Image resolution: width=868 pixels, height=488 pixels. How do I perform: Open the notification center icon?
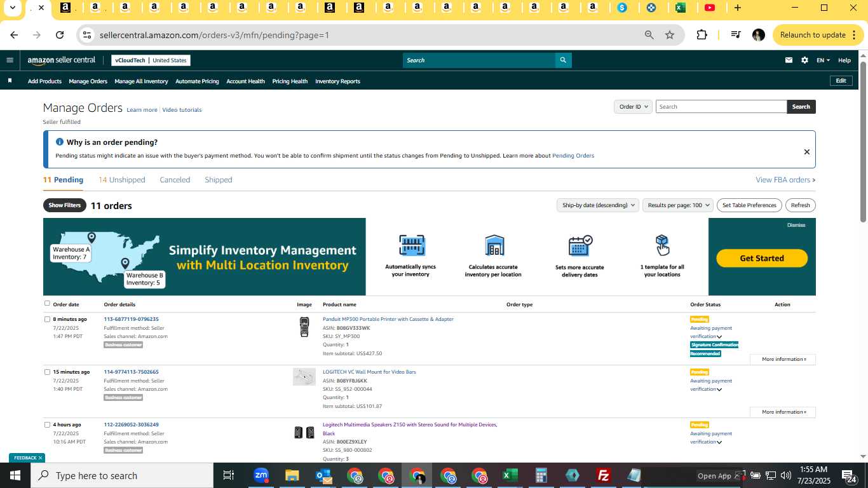[x=850, y=476]
